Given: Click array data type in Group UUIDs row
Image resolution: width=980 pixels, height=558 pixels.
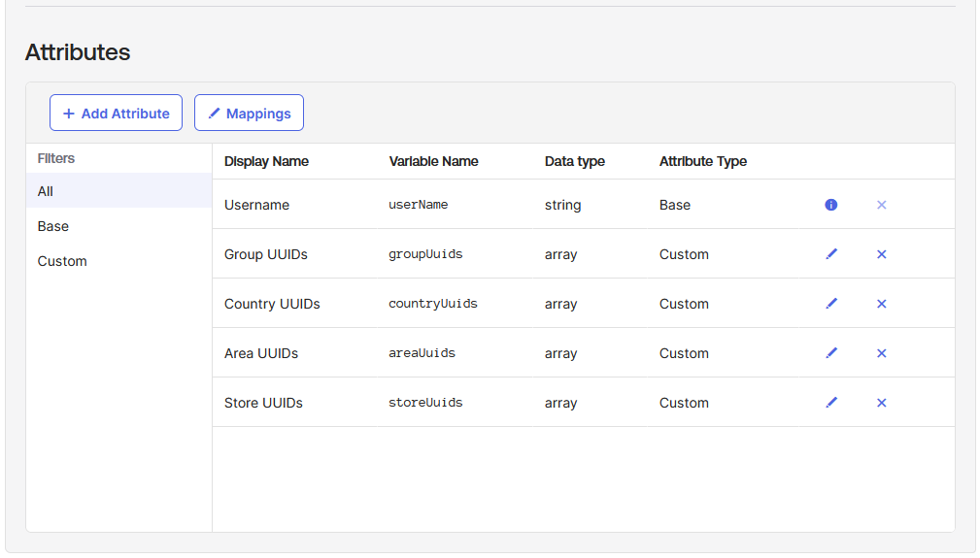Looking at the screenshot, I should [x=560, y=254].
